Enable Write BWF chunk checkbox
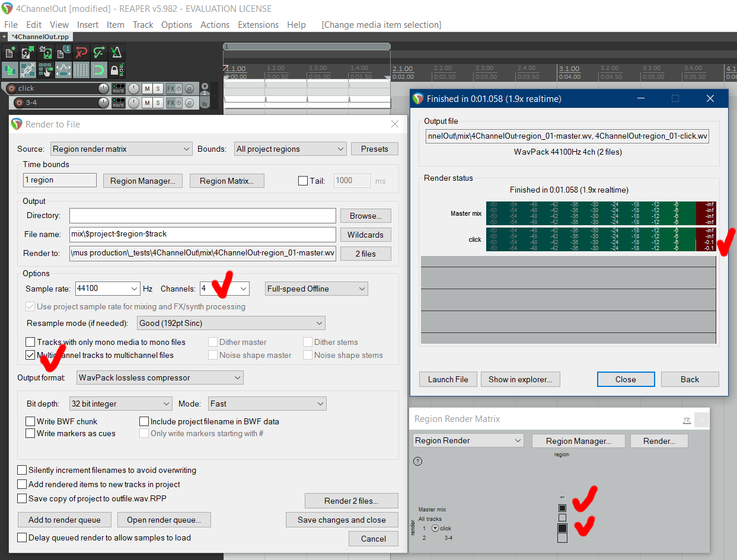Viewport: 737px width, 560px height. (30, 421)
